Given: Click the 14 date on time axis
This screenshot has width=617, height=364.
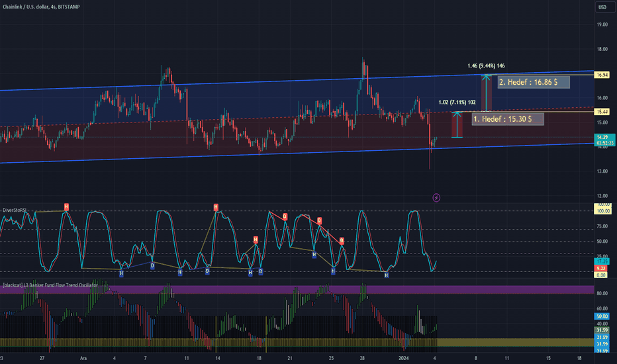Looking at the screenshot, I should (x=218, y=358).
